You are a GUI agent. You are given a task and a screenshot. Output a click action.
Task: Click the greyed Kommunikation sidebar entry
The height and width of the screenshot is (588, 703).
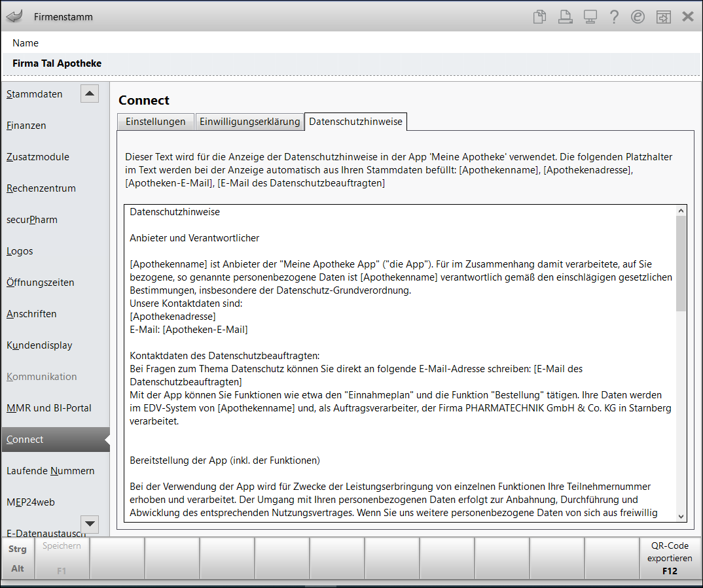42,376
